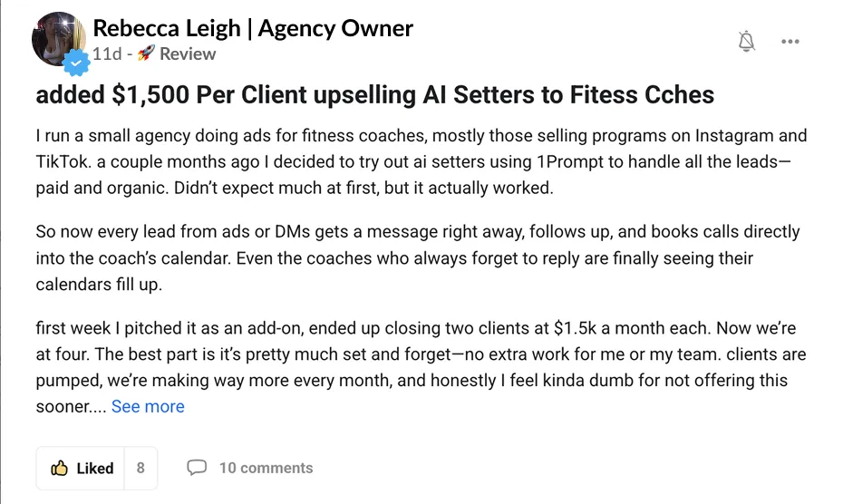Image resolution: width=843 pixels, height=504 pixels.
Task: Open Rebecca Leigh | Agency Owner profile name
Action: pos(253,28)
